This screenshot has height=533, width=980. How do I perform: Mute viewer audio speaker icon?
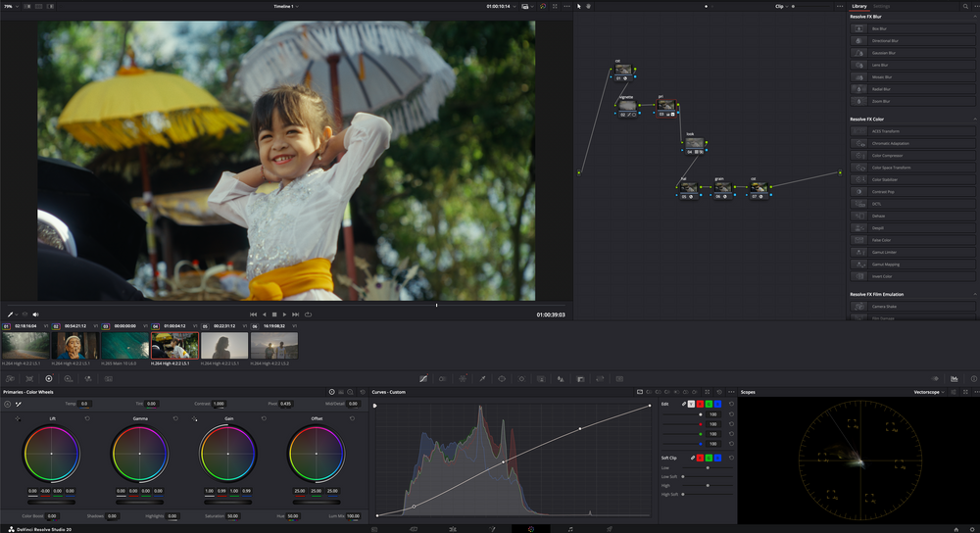[x=35, y=315]
